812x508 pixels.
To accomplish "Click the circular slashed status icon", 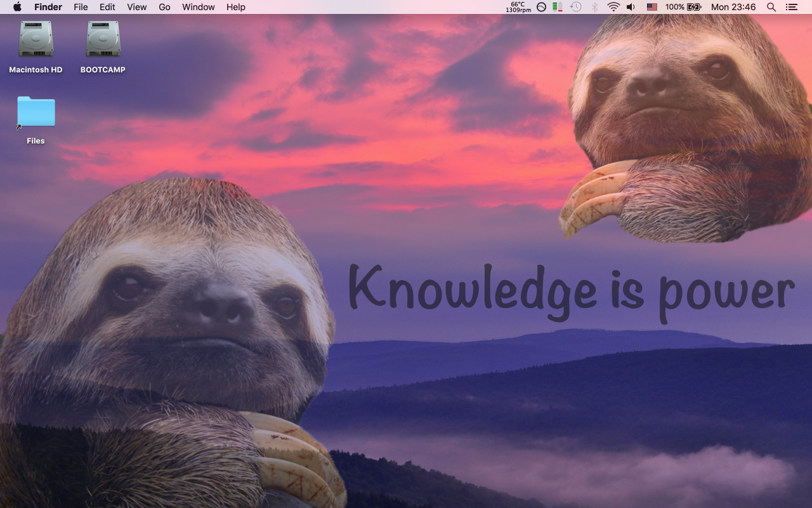I will [541, 7].
